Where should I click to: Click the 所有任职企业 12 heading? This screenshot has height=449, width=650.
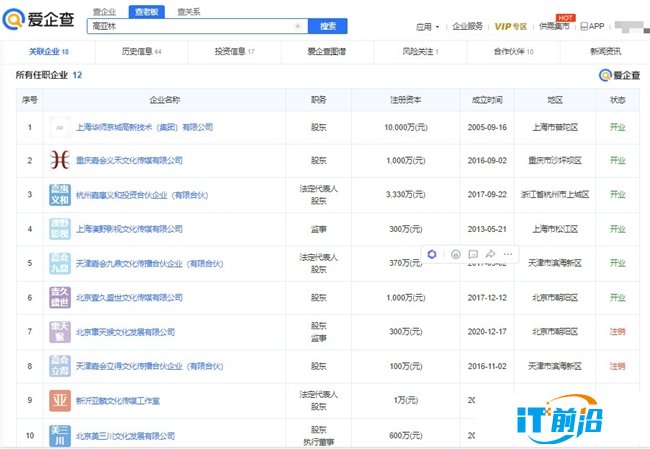pos(49,75)
